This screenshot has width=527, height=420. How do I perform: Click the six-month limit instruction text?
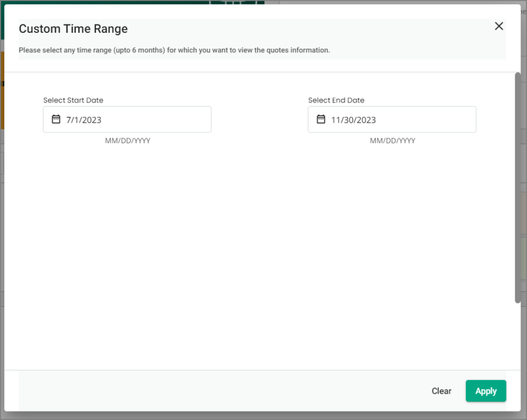click(x=174, y=50)
